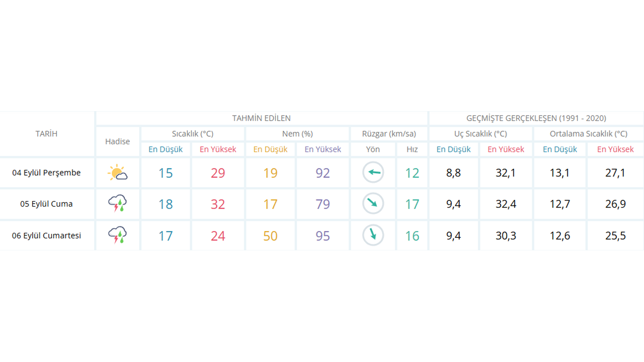644x362 pixels.
Task: Click the Yön wind direction subheader
Action: [373, 149]
